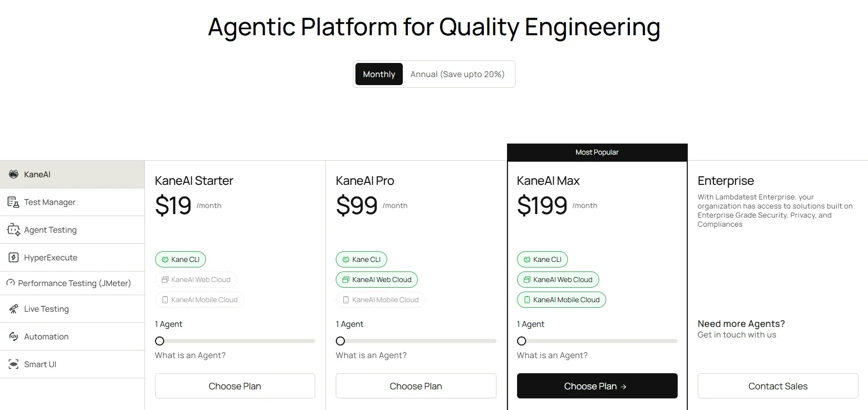Click the 1 Agent label in Max plan
The height and width of the screenshot is (410, 868).
coord(531,324)
